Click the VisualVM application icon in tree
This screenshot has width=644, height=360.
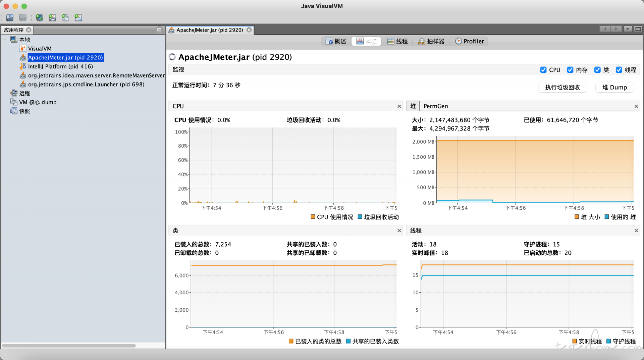click(23, 49)
